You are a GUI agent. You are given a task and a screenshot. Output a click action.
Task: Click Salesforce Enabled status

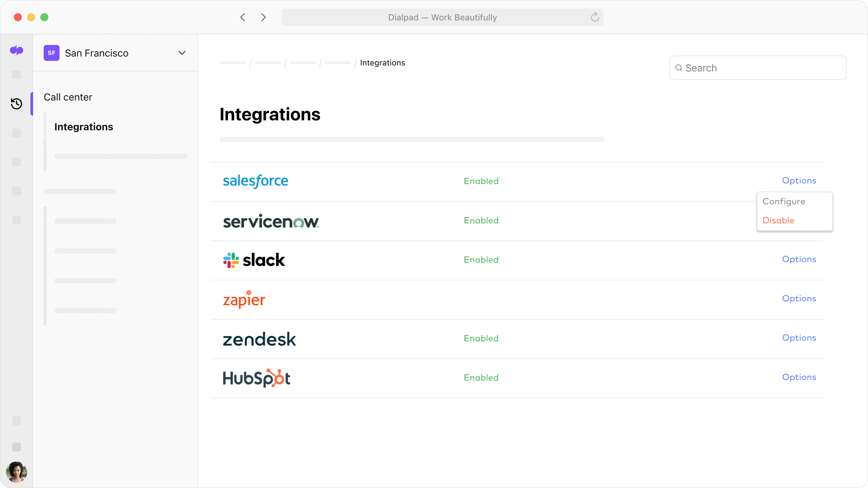481,181
